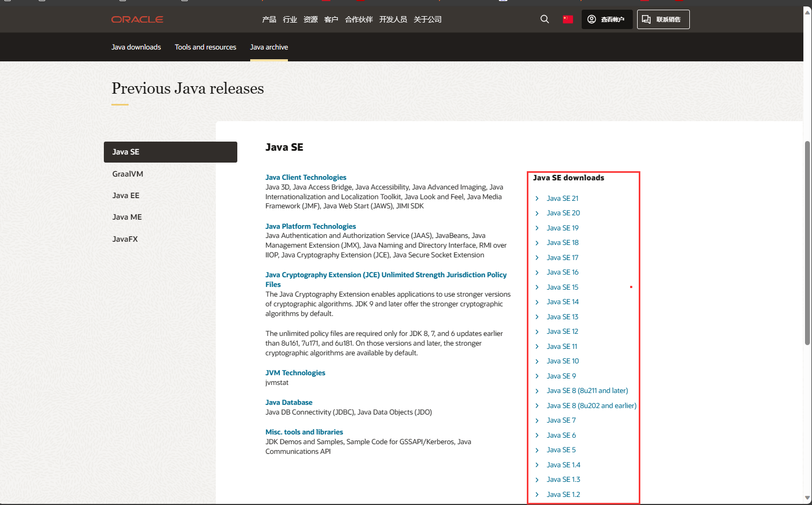Open the Java SE 19 link
The height and width of the screenshot is (505, 812).
(563, 228)
